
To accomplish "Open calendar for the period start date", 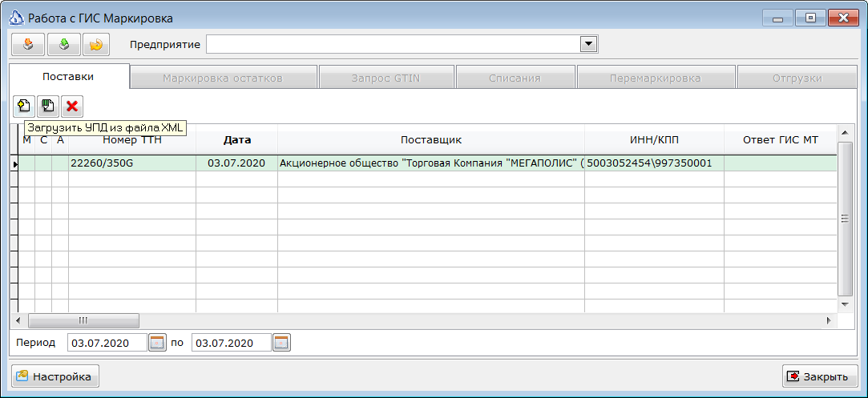I will [157, 343].
